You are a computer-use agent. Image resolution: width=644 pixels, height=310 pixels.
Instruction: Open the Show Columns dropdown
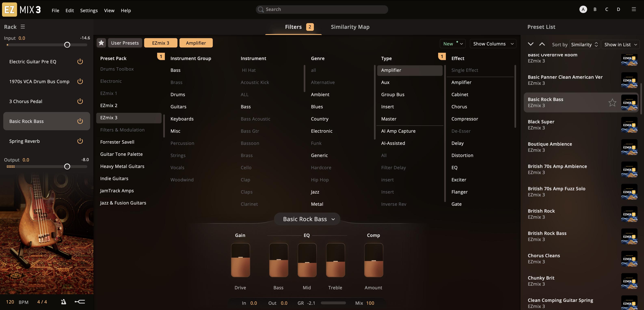493,44
